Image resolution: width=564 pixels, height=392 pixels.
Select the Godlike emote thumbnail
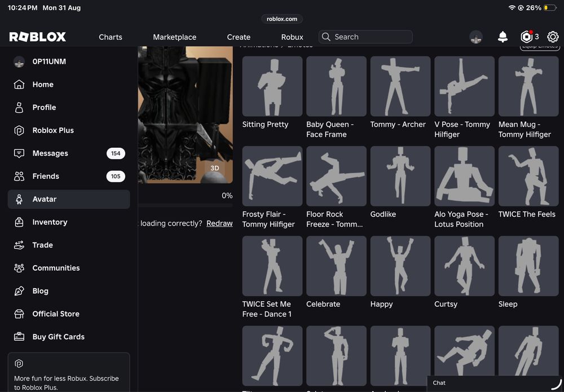400,176
